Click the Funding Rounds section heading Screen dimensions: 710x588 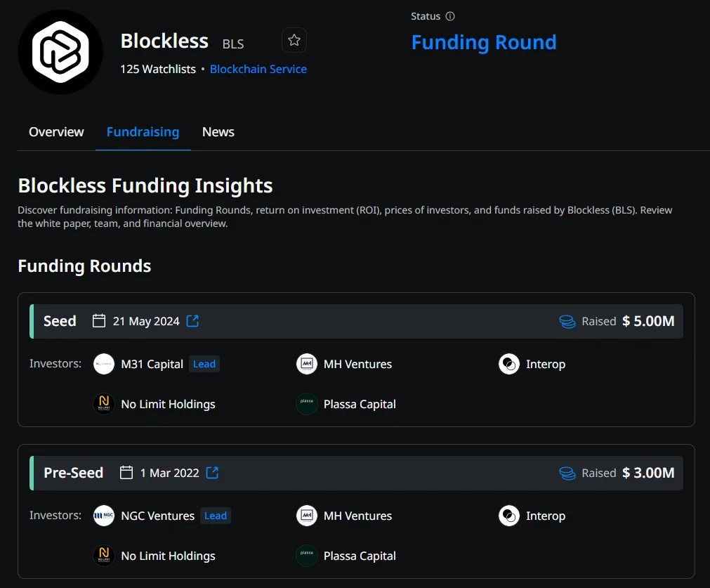click(84, 266)
